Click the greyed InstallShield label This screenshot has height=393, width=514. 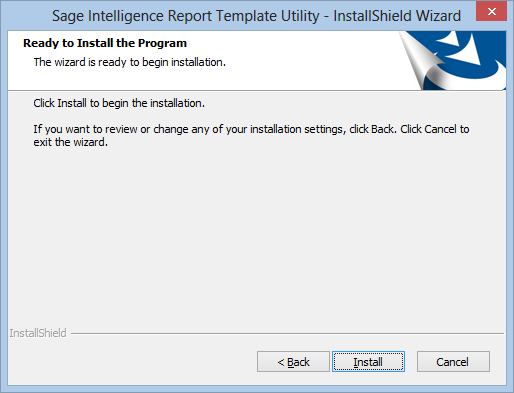tap(38, 333)
